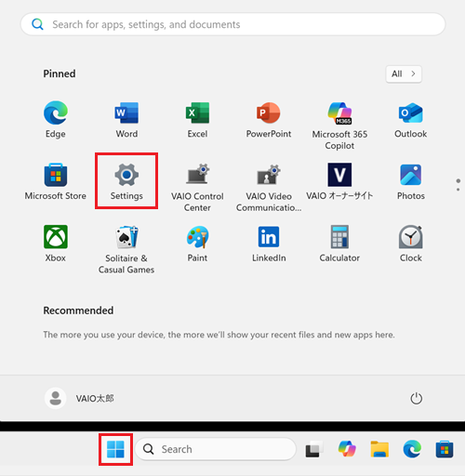The height and width of the screenshot is (476, 465).
Task: Open the Xbox app
Action: [x=56, y=244]
